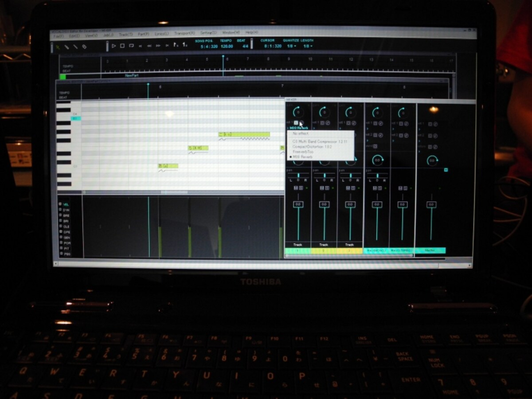
Task: Select the arrow pointer tool
Action: [x=58, y=47]
